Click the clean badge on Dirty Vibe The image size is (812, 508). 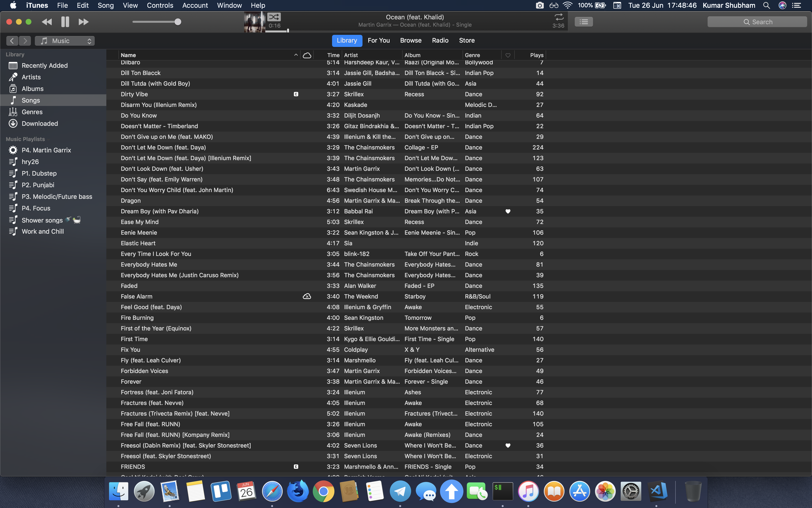(296, 94)
